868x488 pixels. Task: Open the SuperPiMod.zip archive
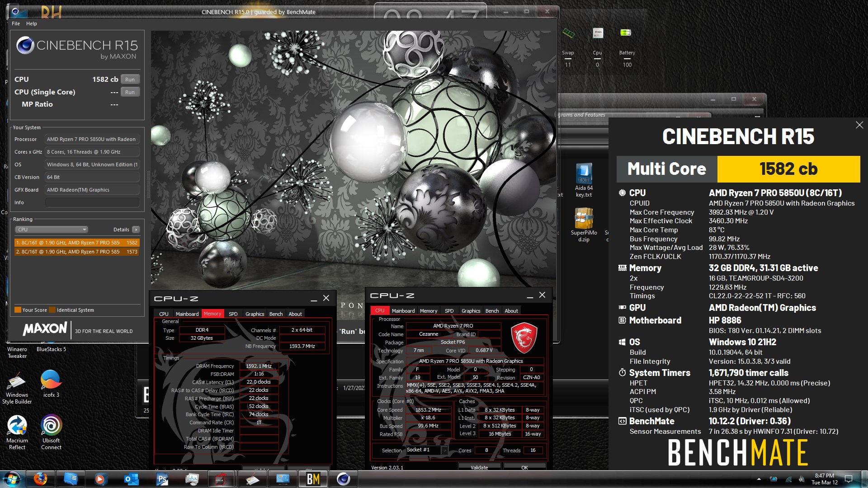584,225
